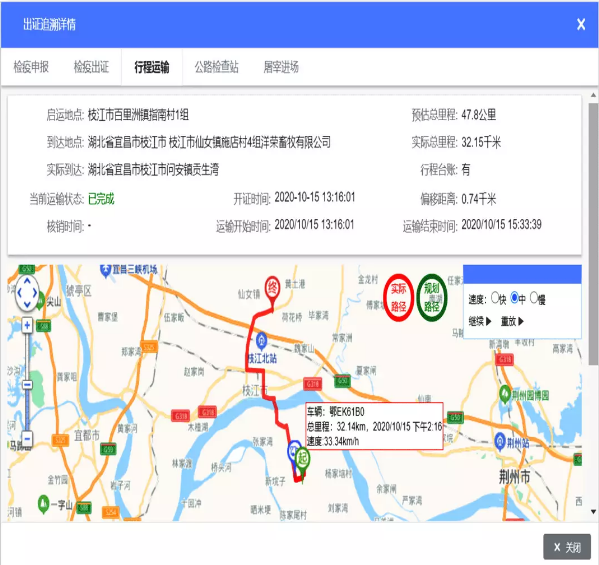Select the 慢 speed radio button
This screenshot has width=599, height=565.
534,297
